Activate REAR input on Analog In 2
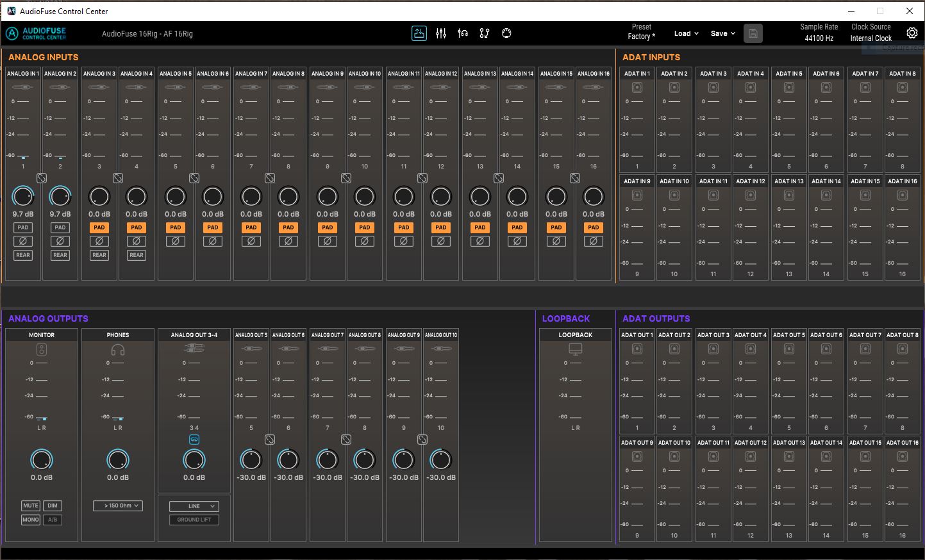The image size is (925, 560). click(x=60, y=255)
